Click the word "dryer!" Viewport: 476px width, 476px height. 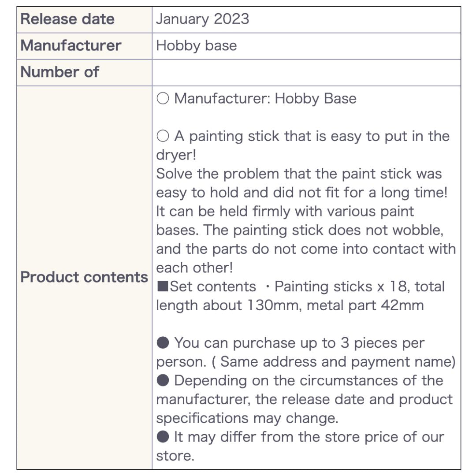pyautogui.click(x=176, y=155)
